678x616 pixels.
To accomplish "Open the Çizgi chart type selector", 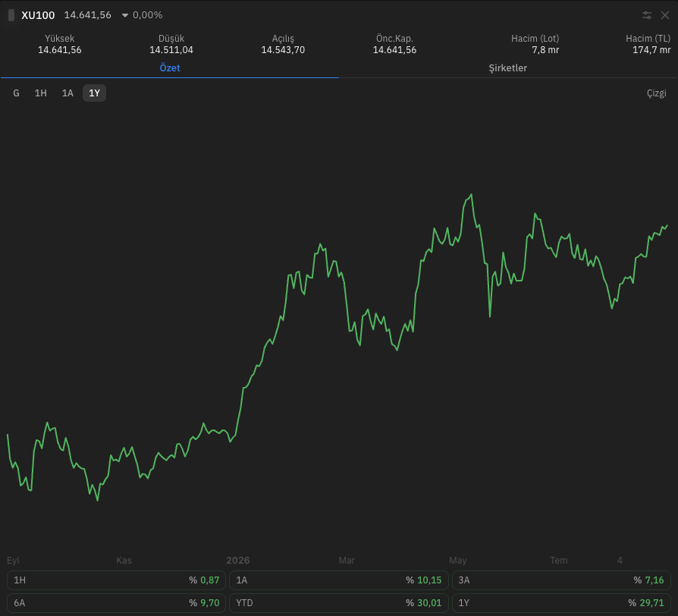I will point(656,93).
